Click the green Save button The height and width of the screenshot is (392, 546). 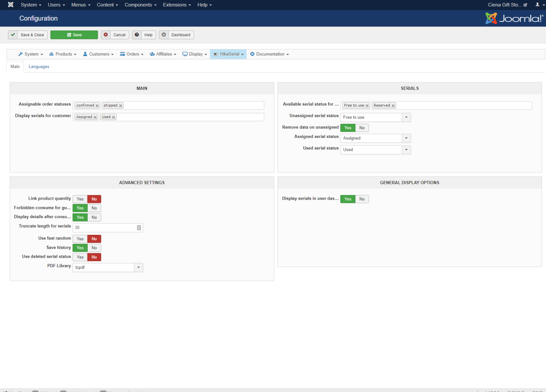(x=74, y=35)
